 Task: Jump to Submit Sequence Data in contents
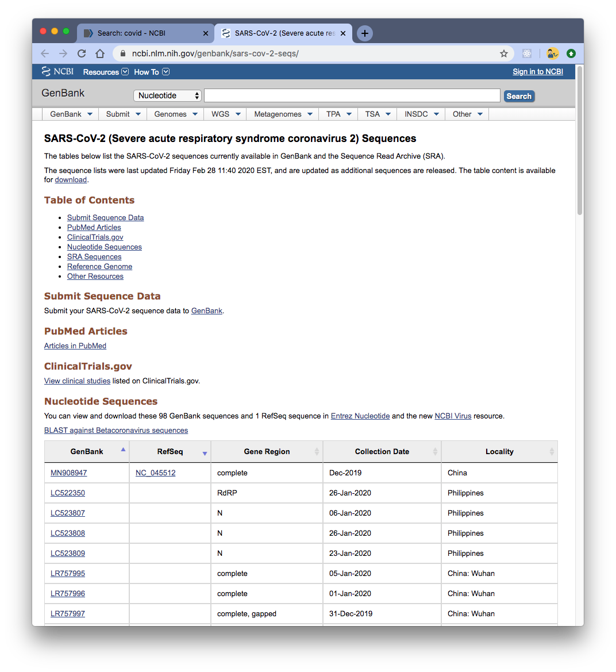(105, 218)
